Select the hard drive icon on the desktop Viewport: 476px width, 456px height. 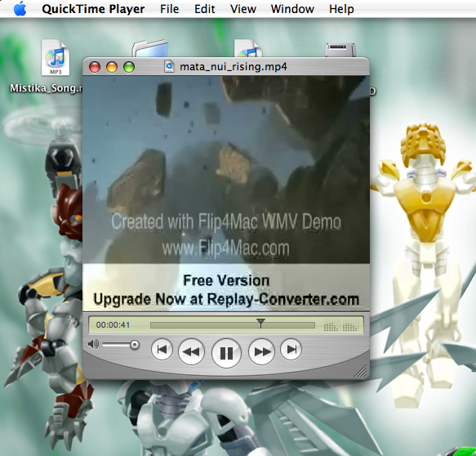click(340, 50)
